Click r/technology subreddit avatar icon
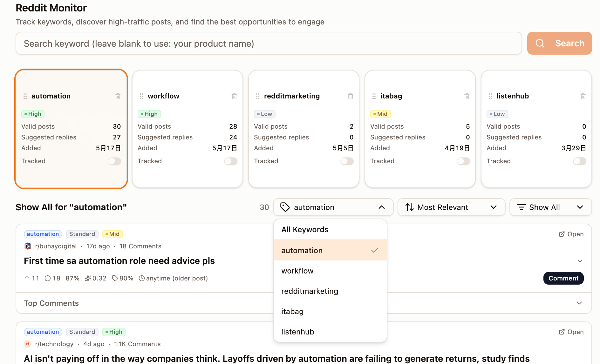 (28, 344)
